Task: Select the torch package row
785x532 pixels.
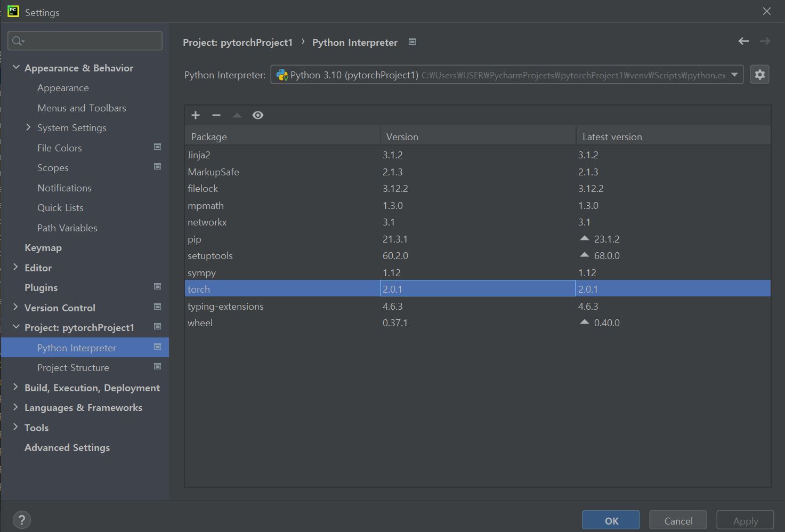Action: (x=478, y=288)
